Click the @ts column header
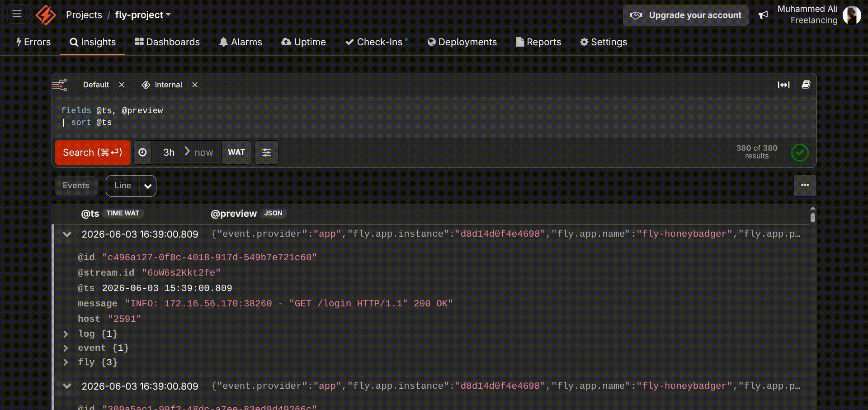The width and height of the screenshot is (868, 410). pyautogui.click(x=90, y=214)
